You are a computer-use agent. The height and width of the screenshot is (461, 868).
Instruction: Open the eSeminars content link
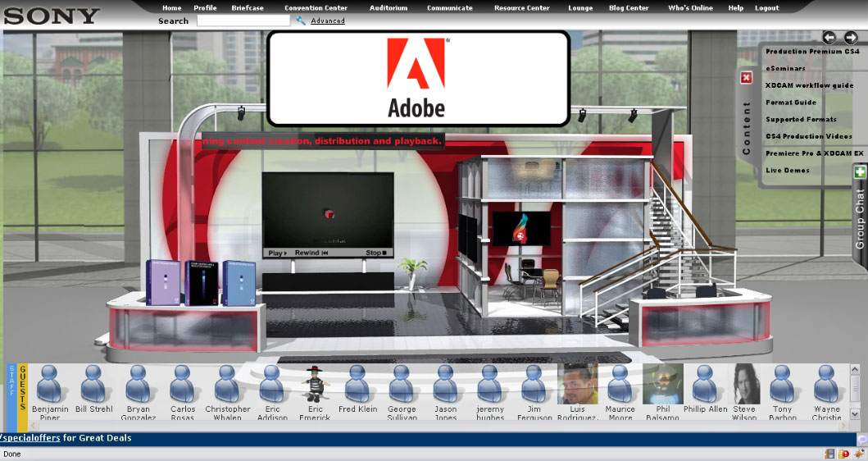coord(785,68)
